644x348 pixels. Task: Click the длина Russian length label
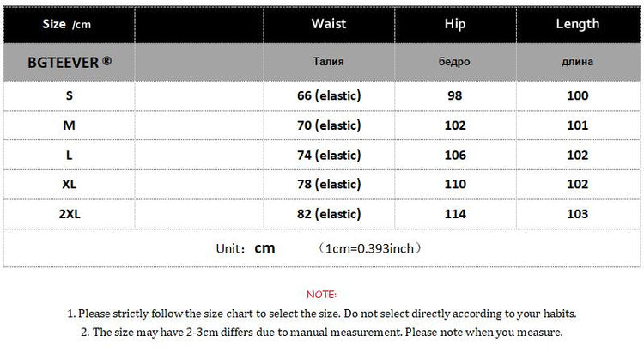pos(577,63)
